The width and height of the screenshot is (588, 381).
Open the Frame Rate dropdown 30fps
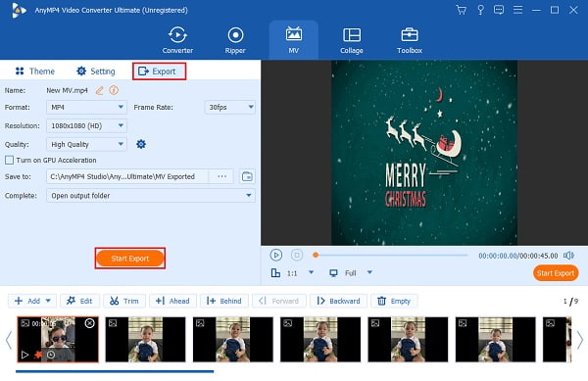230,107
